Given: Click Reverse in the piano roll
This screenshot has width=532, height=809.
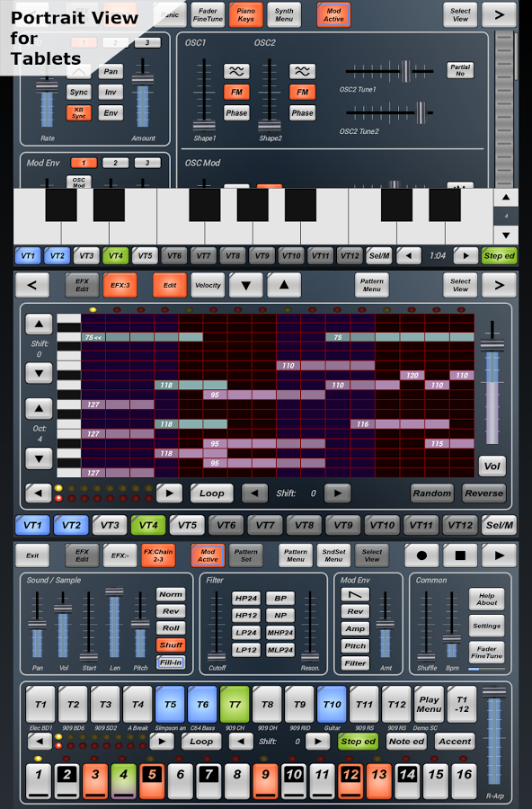Looking at the screenshot, I should [484, 493].
